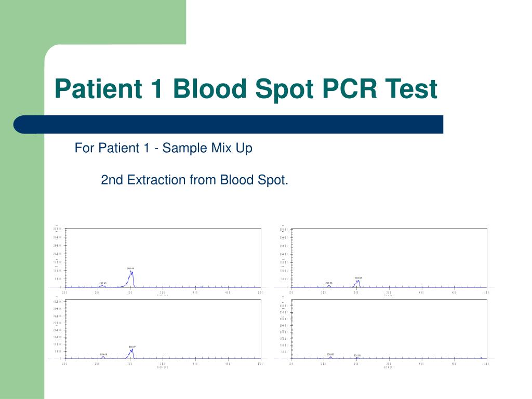
Task: Click the Size x-axis label under bottom-right chart
Action: 389,367
